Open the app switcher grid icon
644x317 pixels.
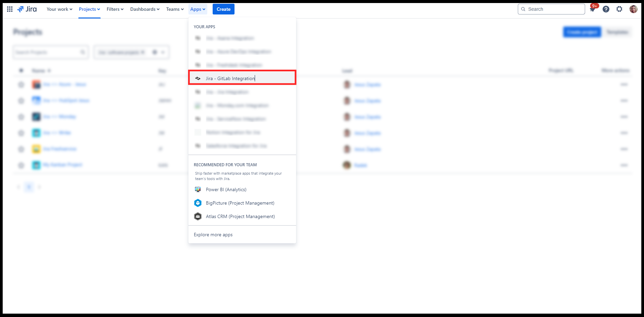pos(10,9)
